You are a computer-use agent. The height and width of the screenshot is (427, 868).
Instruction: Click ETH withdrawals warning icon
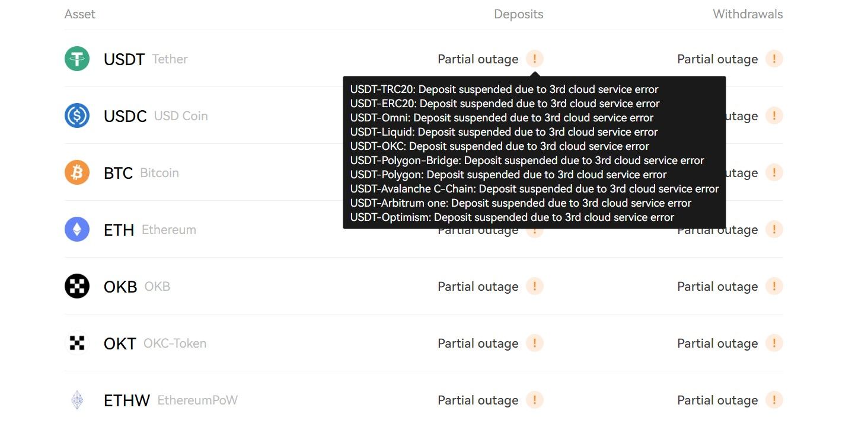coord(774,229)
